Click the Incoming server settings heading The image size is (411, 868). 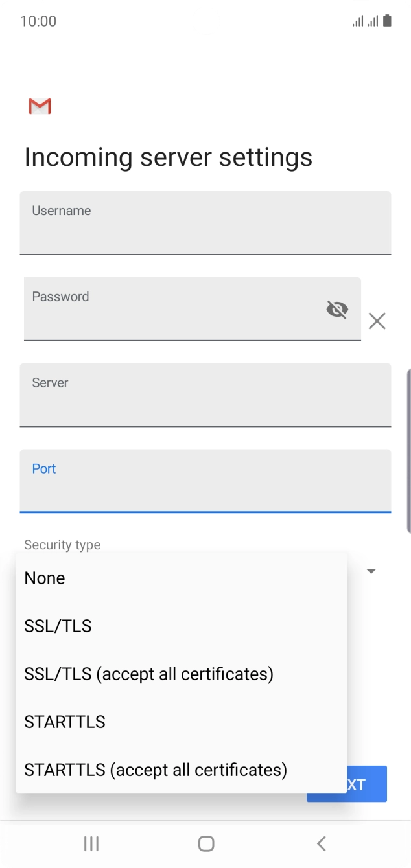point(168,157)
